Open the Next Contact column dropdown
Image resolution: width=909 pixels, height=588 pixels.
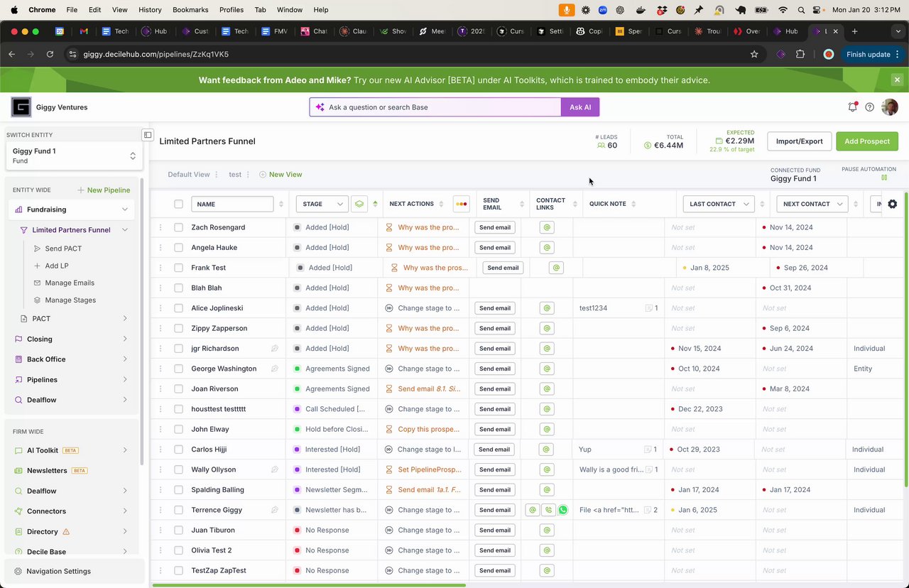coord(813,204)
